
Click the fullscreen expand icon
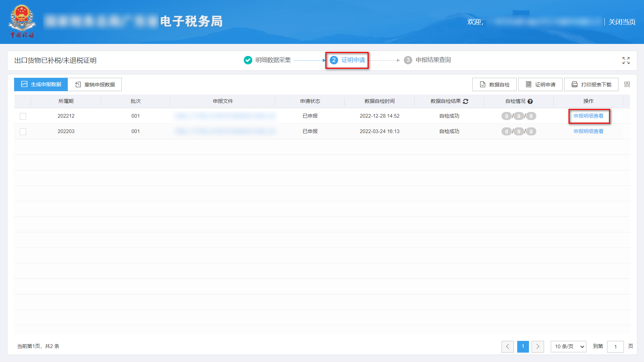point(626,60)
